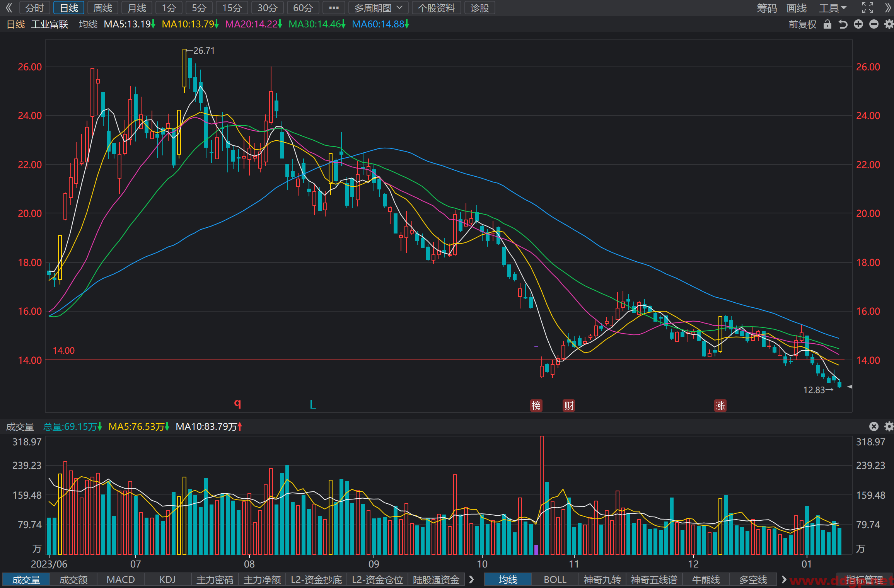Zoom in with the plus circle icon
The height and width of the screenshot is (588, 894).
[x=858, y=24]
